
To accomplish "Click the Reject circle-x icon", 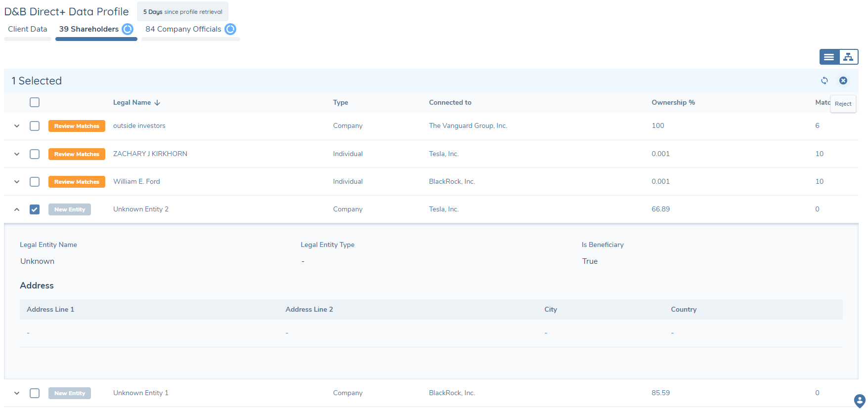I will 843,81.
